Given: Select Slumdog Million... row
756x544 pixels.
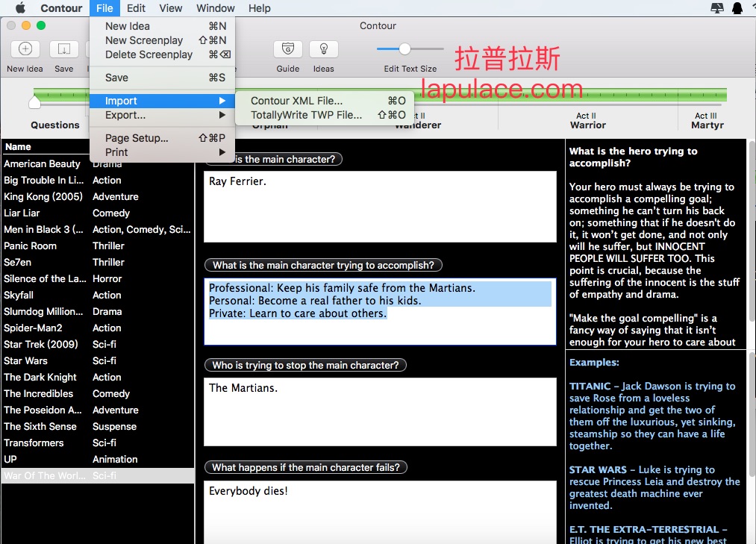Looking at the screenshot, I should click(x=98, y=311).
